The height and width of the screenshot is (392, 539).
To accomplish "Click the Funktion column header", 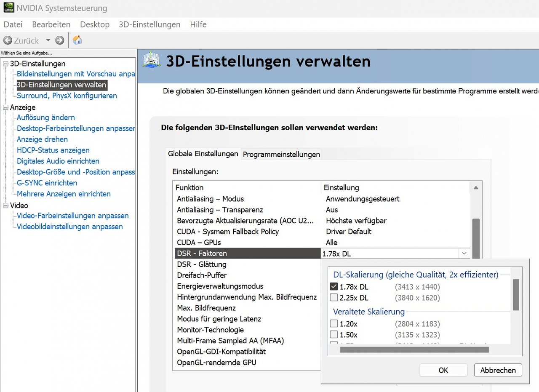I will coord(247,187).
